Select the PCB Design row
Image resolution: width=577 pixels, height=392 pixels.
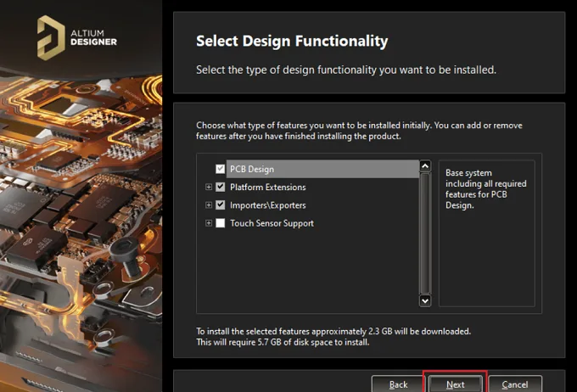[322, 169]
